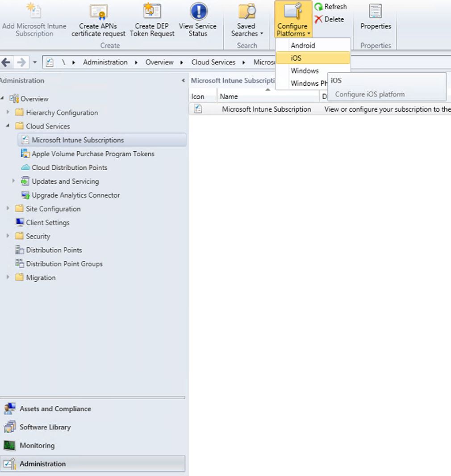Switch to Software Library workspace

click(x=92, y=427)
